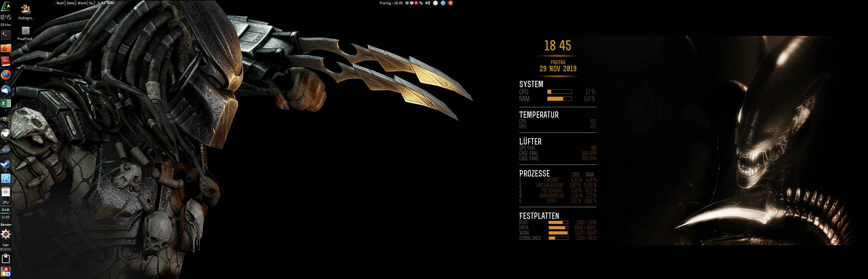The image size is (868, 279).
Task: Open the network arrows tray icon
Action: [x=421, y=3]
